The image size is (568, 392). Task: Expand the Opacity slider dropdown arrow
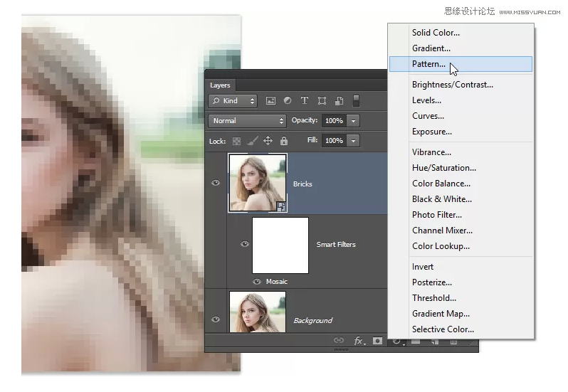coord(354,121)
